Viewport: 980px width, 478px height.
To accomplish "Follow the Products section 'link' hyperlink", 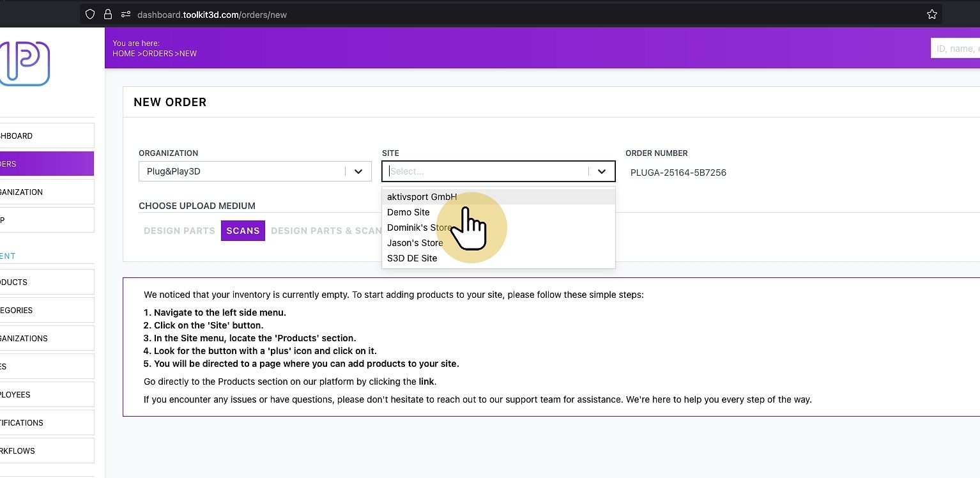I will coord(427,382).
